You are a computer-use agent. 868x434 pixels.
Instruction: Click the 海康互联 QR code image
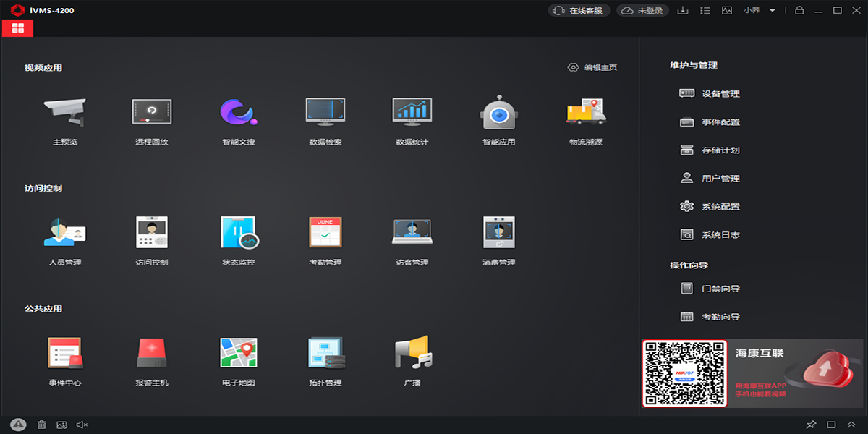[684, 373]
